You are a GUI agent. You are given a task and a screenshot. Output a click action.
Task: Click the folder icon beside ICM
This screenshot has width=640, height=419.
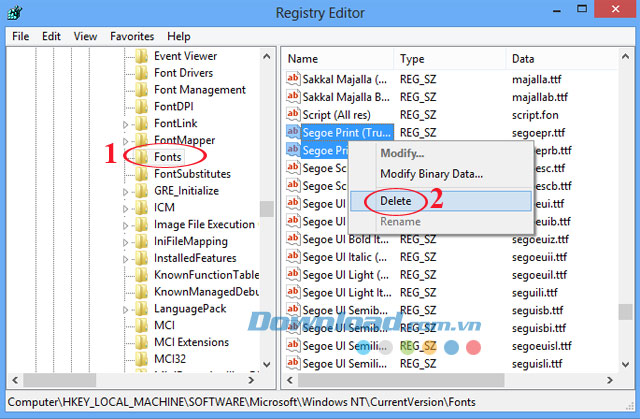pyautogui.click(x=142, y=208)
